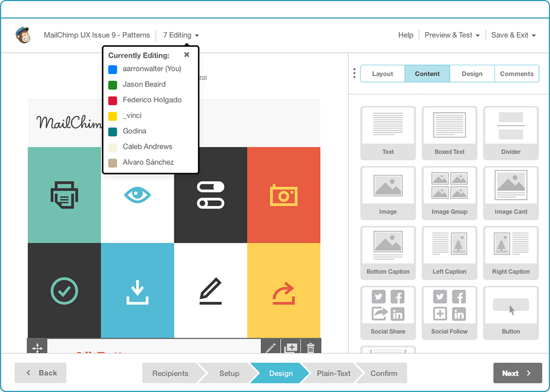550x392 pixels.
Task: Switch to the Design tab in the side panel
Action: (x=472, y=73)
